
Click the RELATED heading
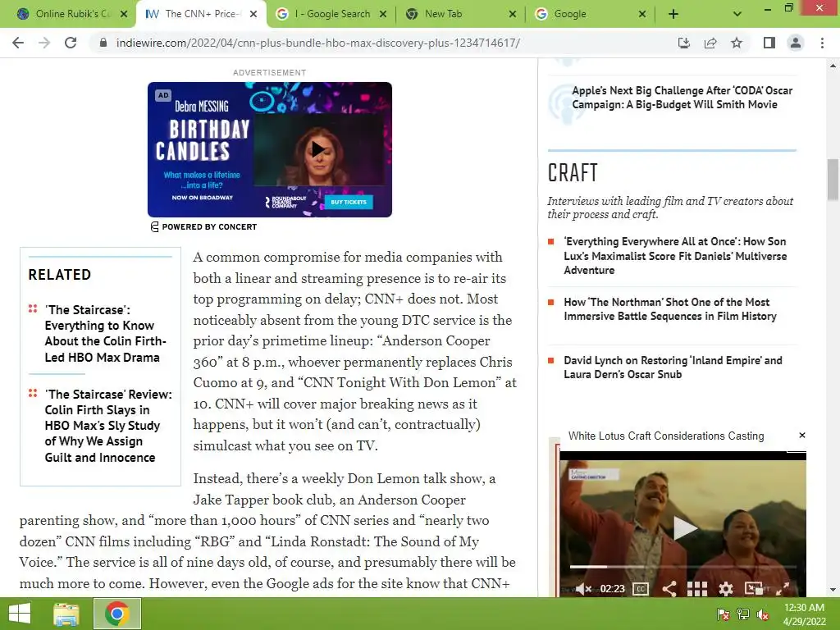pos(59,274)
